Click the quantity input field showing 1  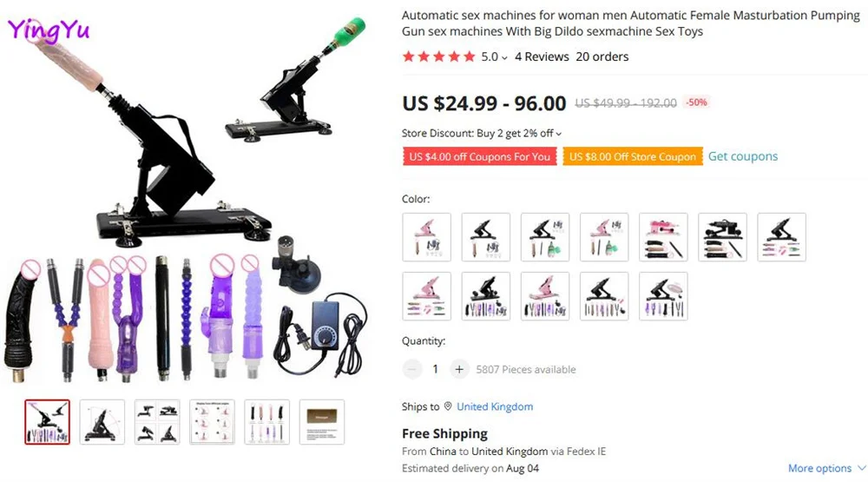click(435, 369)
